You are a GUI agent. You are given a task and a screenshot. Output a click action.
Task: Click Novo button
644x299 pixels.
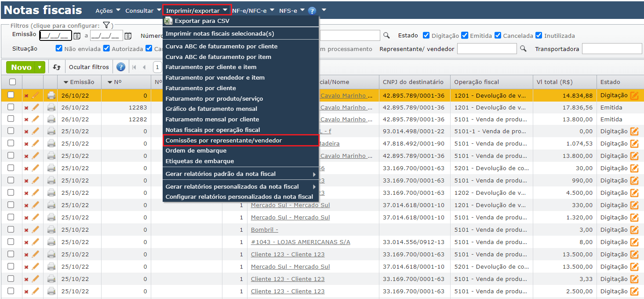21,67
